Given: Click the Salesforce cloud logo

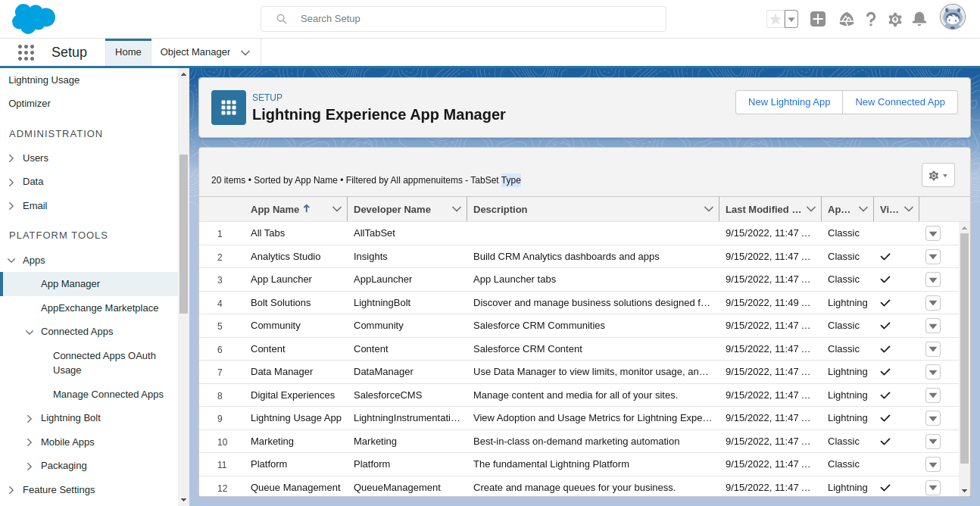Looking at the screenshot, I should 34,18.
